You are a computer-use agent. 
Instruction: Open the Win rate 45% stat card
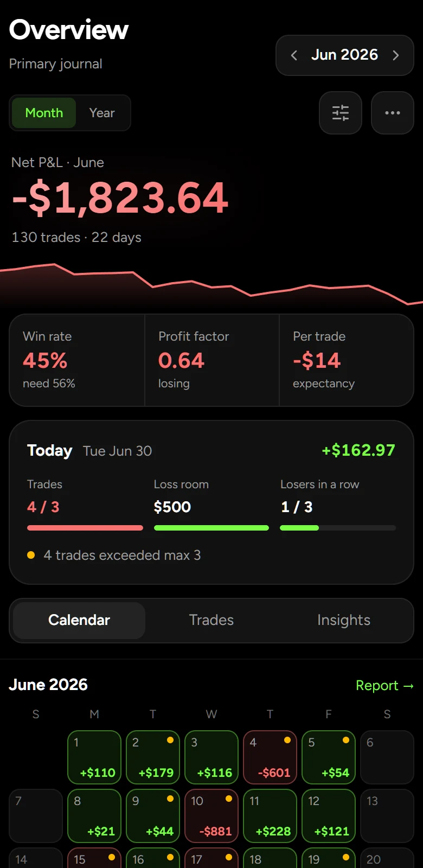77,360
